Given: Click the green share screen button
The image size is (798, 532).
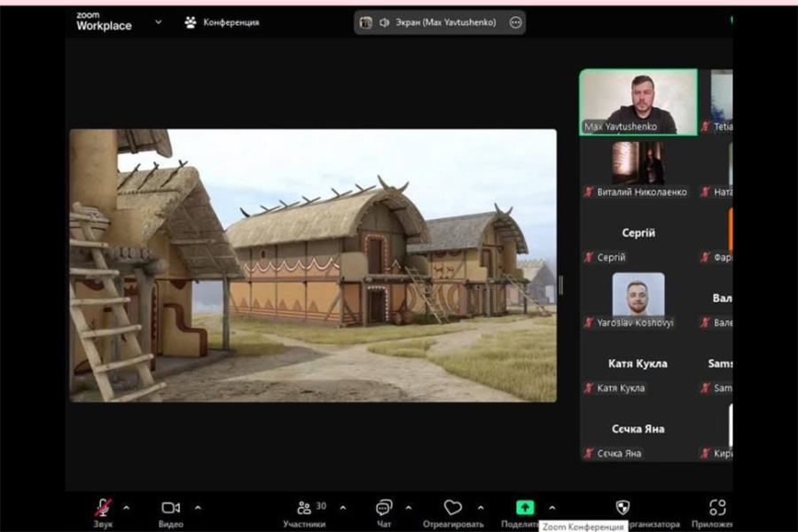Looking at the screenshot, I should click(525, 507).
